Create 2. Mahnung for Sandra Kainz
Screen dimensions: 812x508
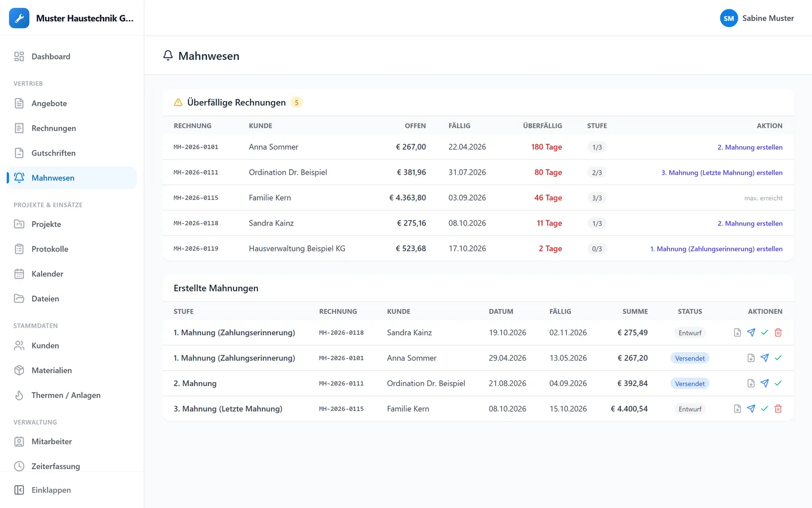click(x=750, y=224)
